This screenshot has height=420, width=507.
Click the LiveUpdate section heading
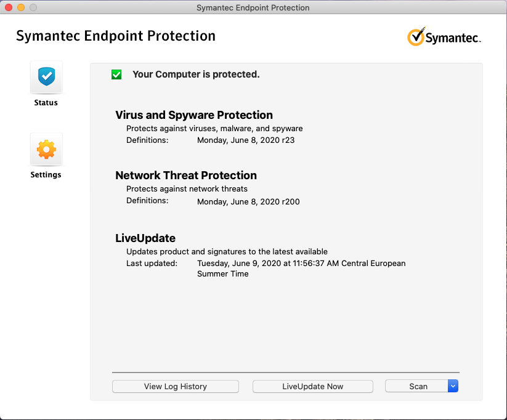coord(145,238)
